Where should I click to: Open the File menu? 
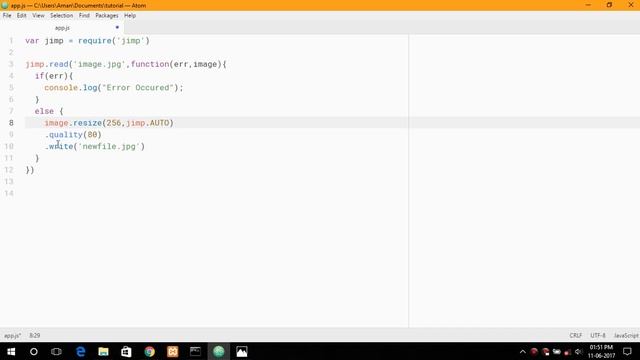pos(7,16)
